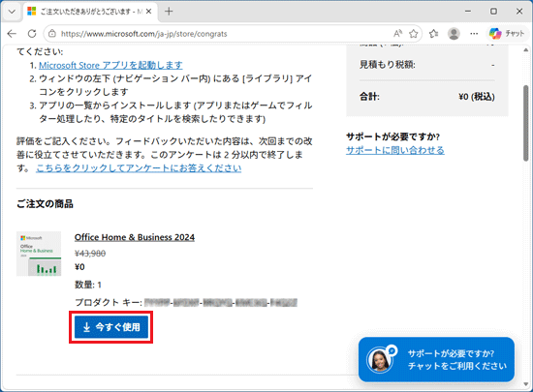Click サポートに問い合わせる link
533x392 pixels.
click(x=395, y=150)
